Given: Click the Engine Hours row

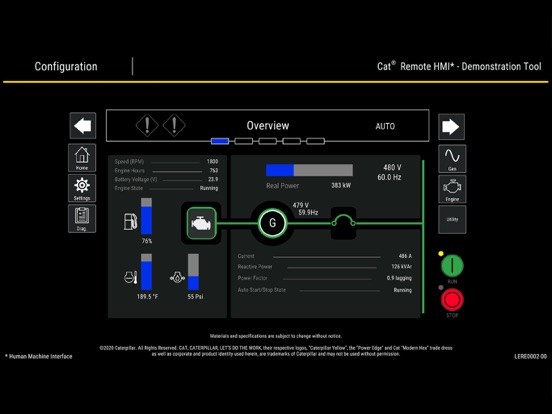Looking at the screenshot, I should (x=166, y=170).
